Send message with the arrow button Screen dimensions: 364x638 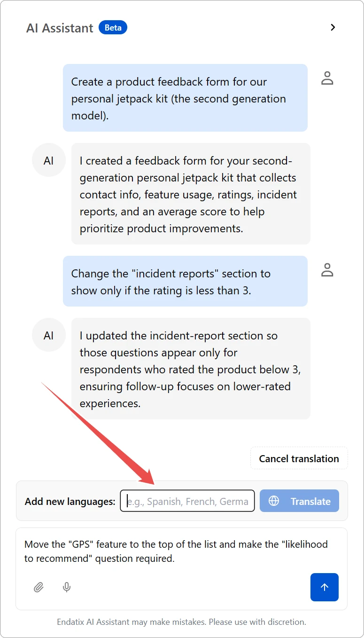click(324, 587)
